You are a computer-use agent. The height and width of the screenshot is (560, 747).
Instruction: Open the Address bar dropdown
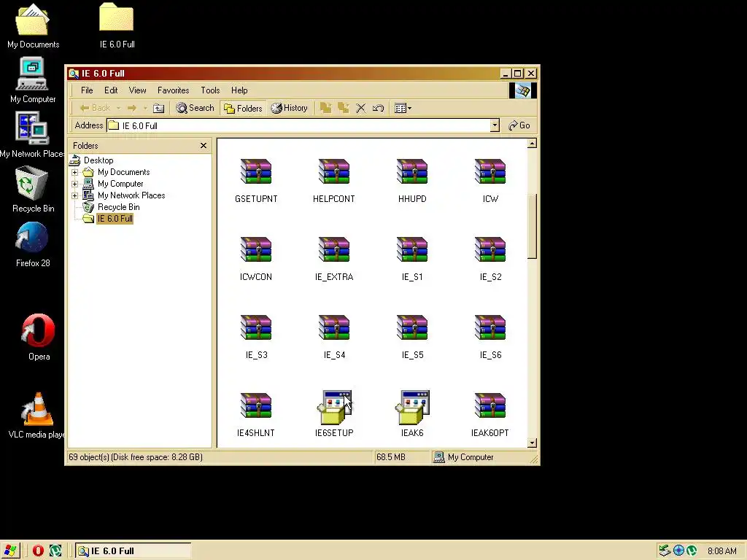pos(495,125)
